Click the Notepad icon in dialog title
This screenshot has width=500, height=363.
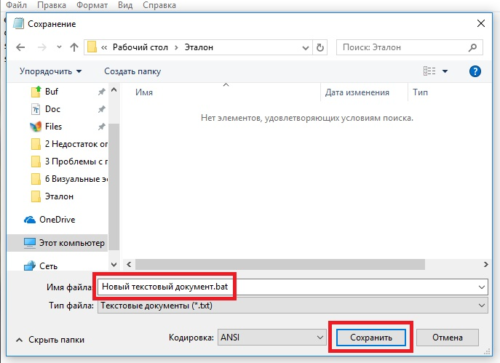coord(18,24)
